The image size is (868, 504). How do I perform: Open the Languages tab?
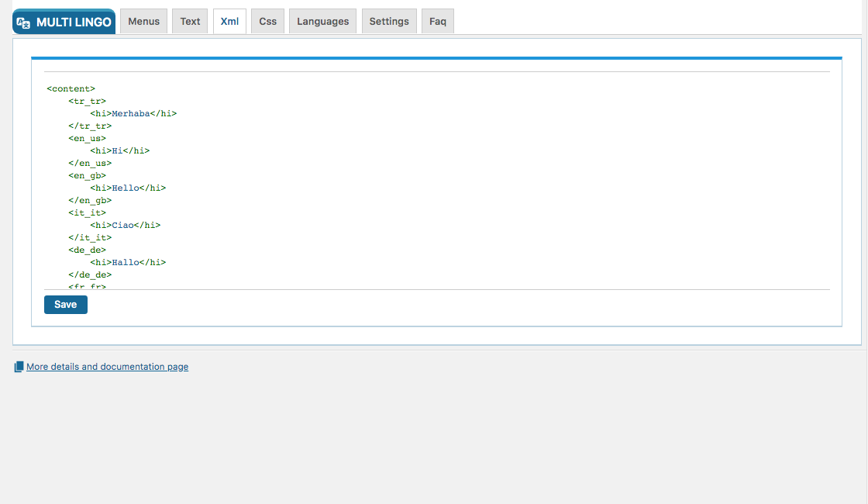click(x=322, y=21)
